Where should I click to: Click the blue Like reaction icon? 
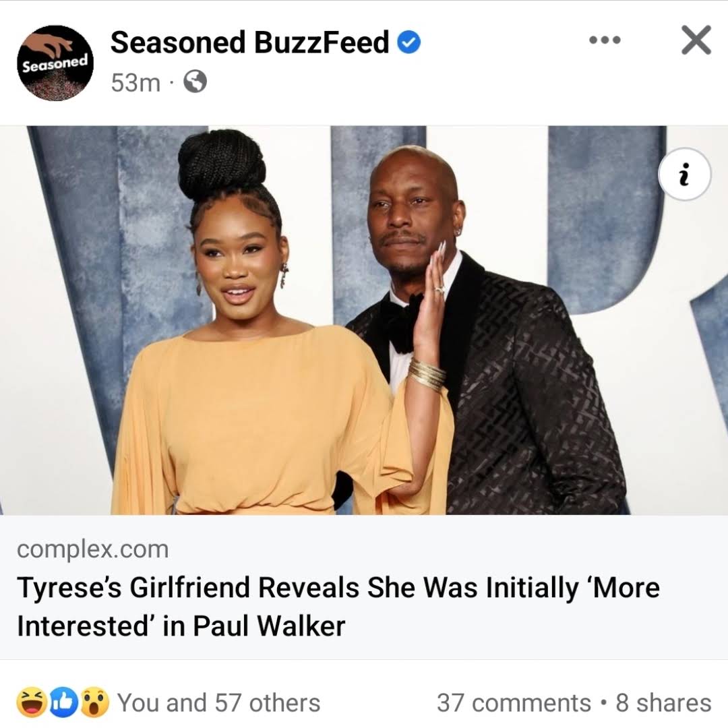(x=63, y=702)
